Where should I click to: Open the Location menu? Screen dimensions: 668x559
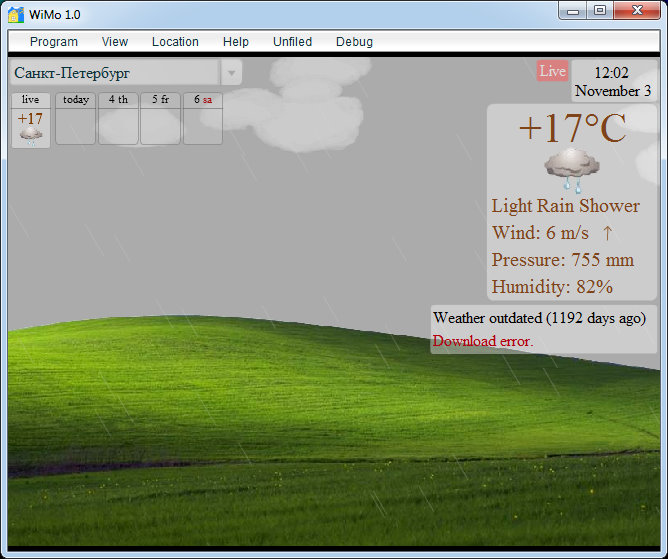(175, 42)
